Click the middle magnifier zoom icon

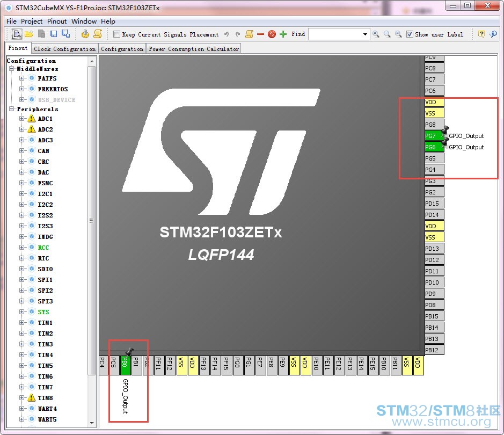(x=387, y=34)
